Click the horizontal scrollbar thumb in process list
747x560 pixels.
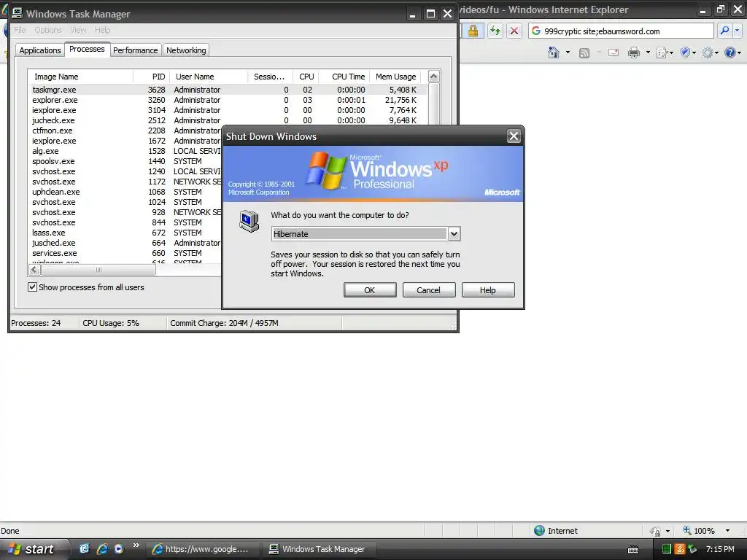coord(98,270)
